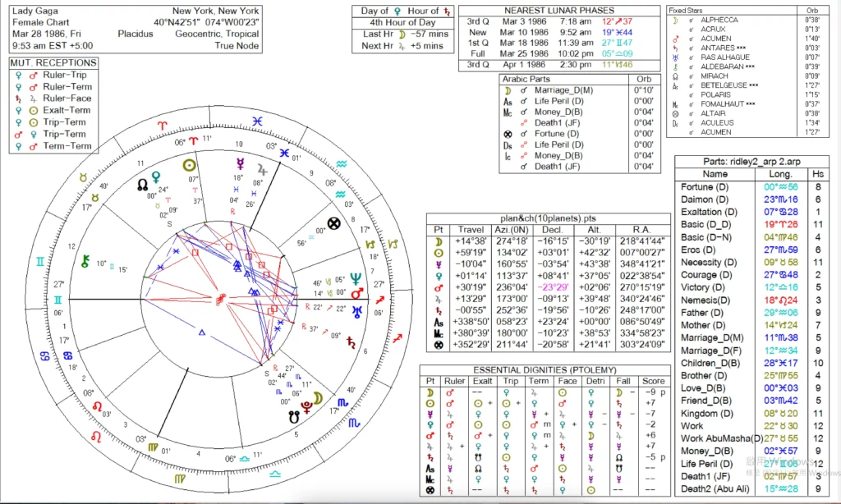The width and height of the screenshot is (841, 504).
Task: Click the Score column header in Essential Dignities
Action: (x=653, y=381)
